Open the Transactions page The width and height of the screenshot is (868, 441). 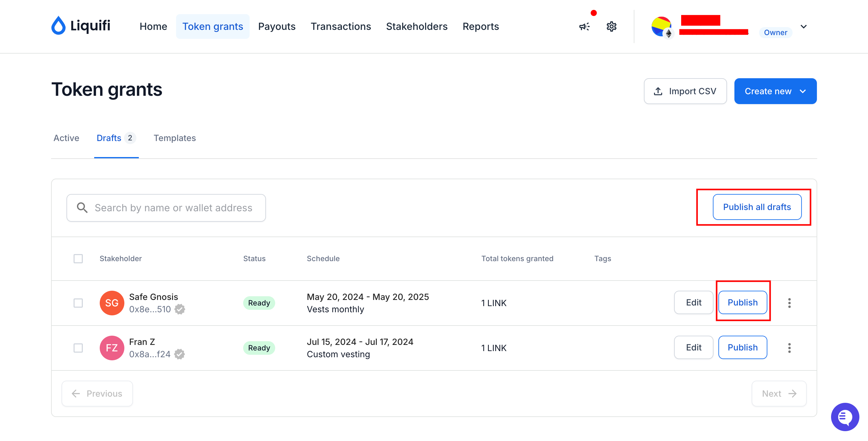coord(341,26)
